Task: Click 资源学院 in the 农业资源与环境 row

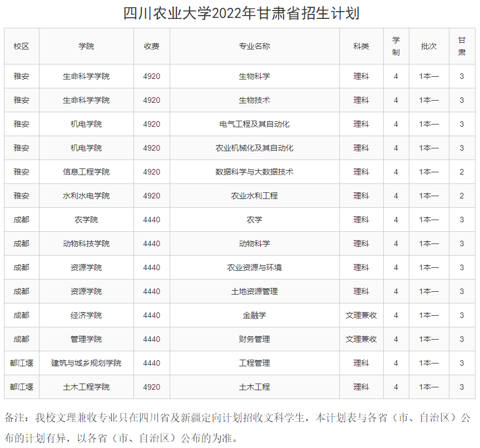Action: point(86,267)
